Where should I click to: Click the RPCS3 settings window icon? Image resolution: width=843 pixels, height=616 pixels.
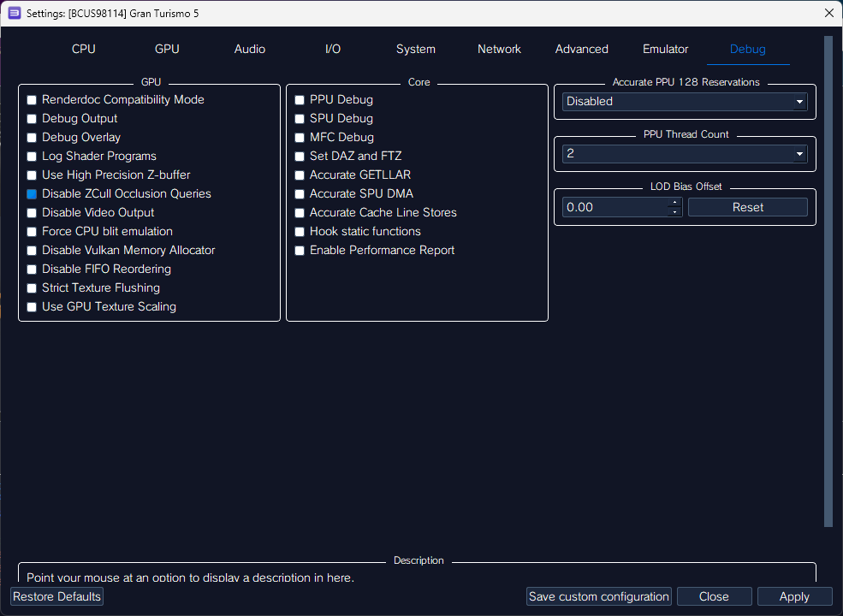tap(15, 13)
